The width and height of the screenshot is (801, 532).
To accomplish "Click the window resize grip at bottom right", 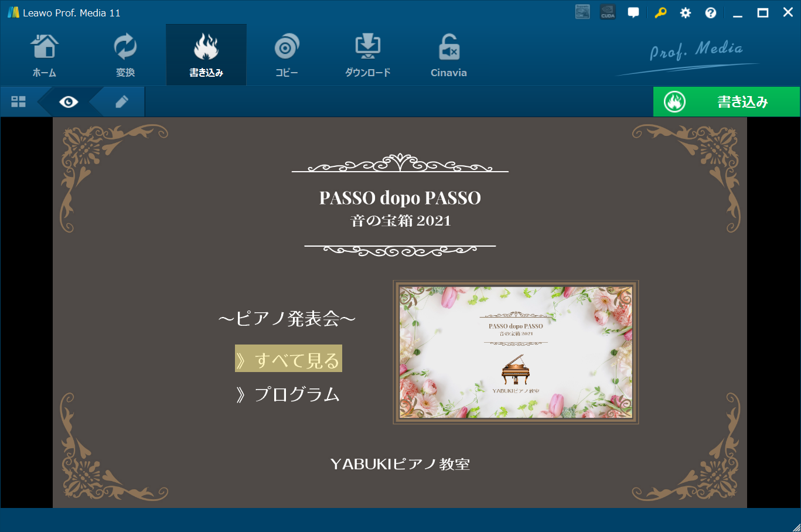I will (796, 527).
